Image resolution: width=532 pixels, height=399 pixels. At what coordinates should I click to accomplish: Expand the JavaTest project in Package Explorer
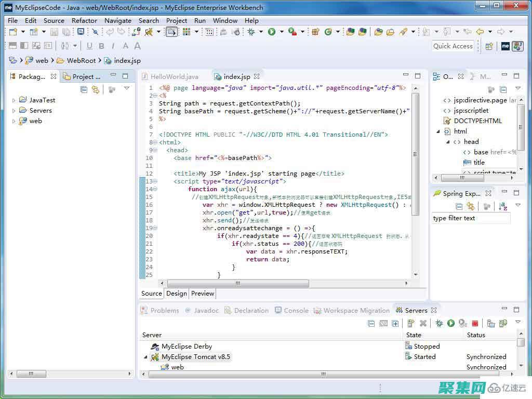click(13, 100)
